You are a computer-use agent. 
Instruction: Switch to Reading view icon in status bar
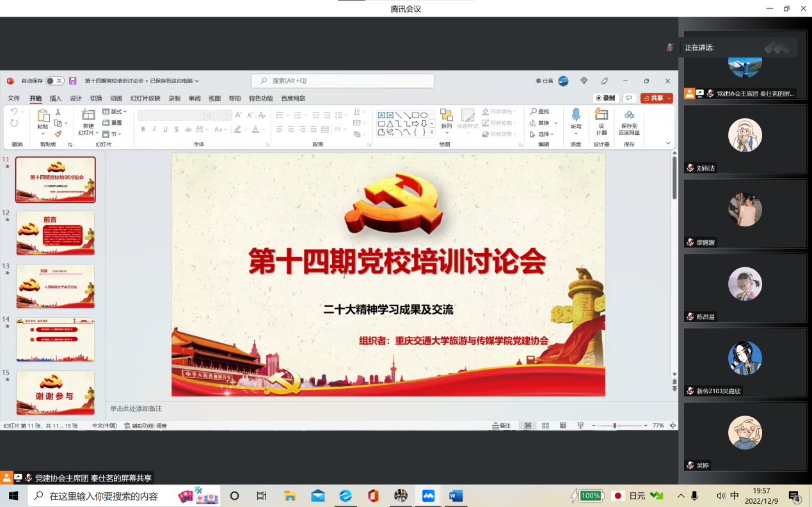(x=563, y=426)
